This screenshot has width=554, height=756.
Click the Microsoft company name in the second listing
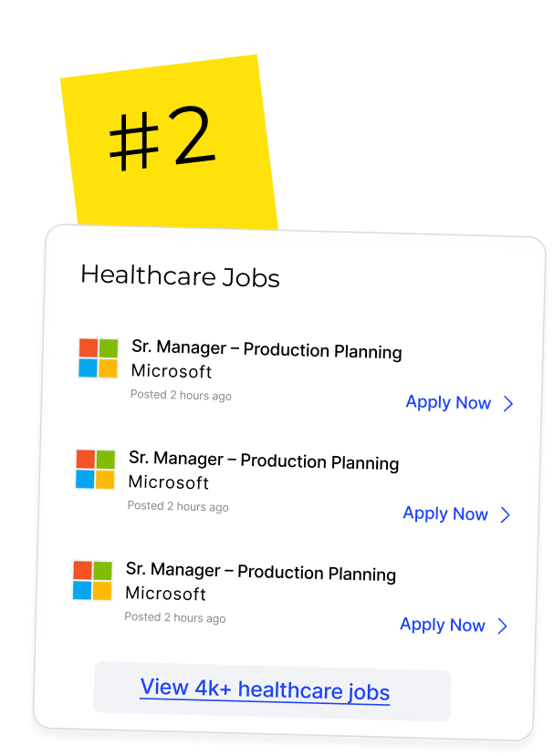(169, 482)
